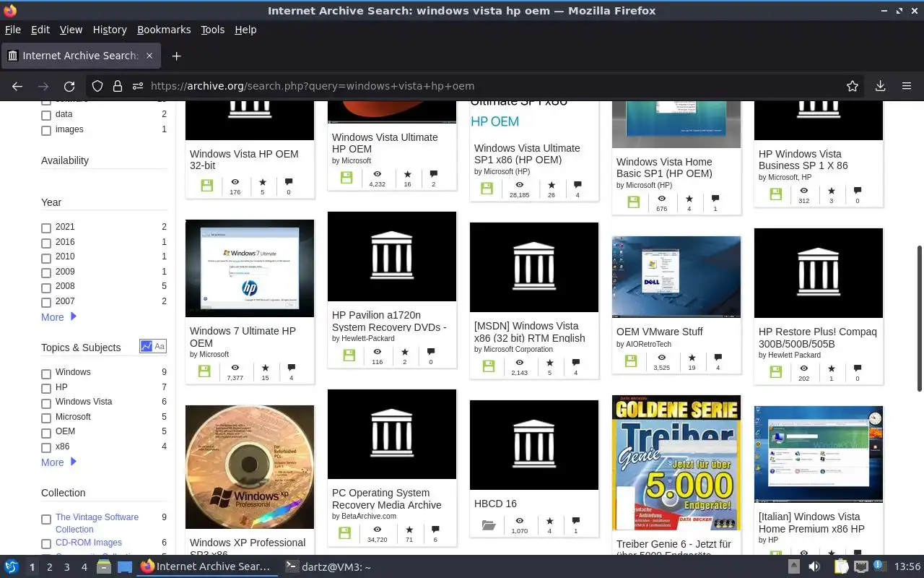Image resolution: width=924 pixels, height=578 pixels.
Task: Check the images media type checkbox
Action: click(x=46, y=131)
